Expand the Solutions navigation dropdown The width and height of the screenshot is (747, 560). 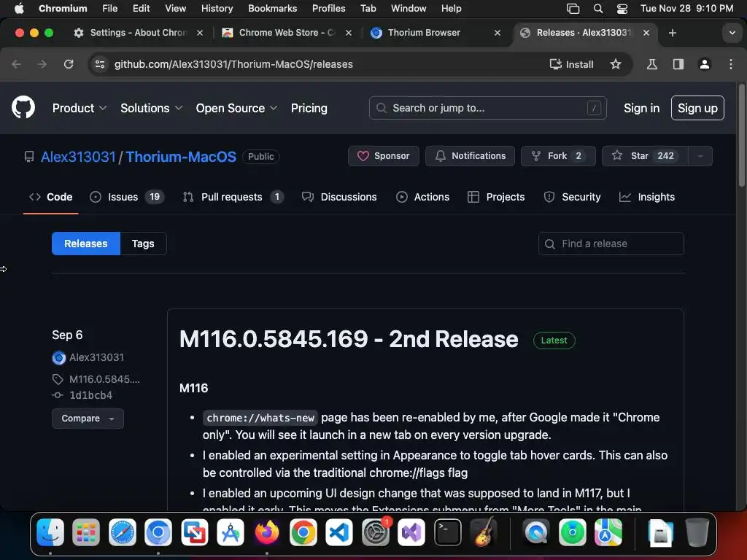[x=151, y=108]
